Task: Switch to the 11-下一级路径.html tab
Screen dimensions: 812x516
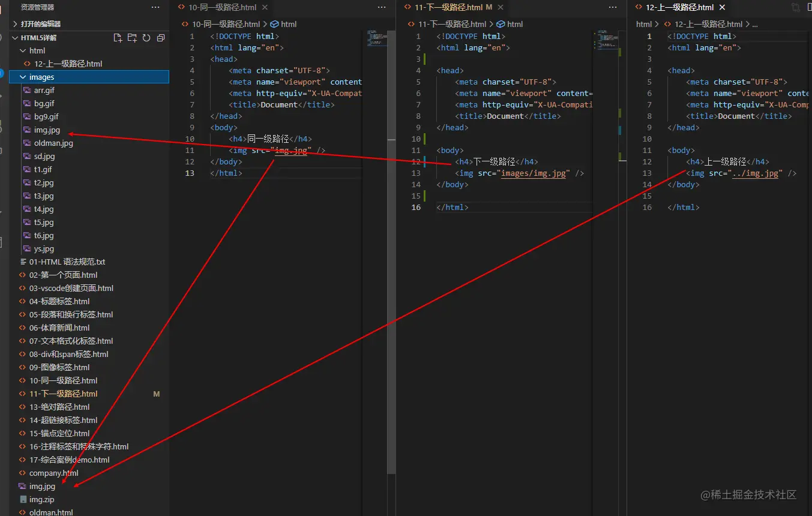Action: pos(449,8)
